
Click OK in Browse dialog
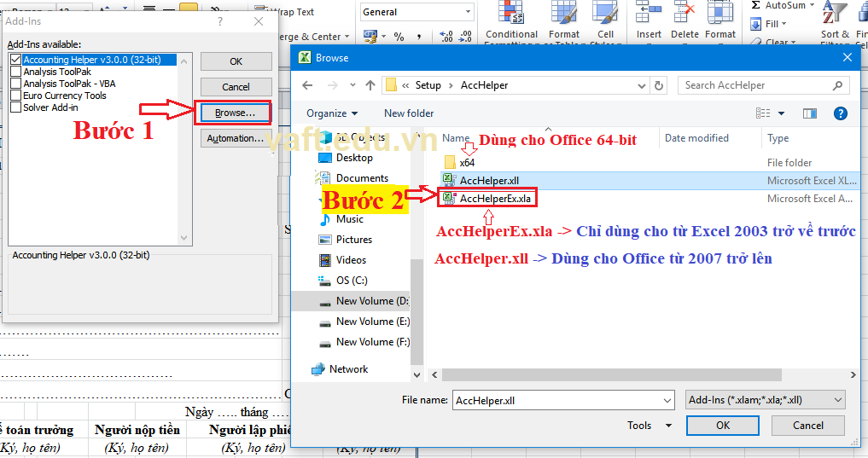coord(723,426)
